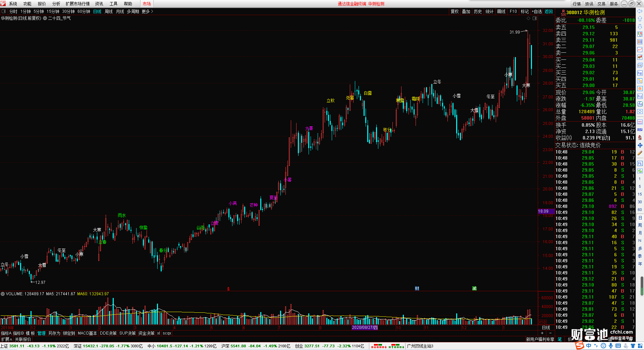Open the f(x) formula icon in sidebar

[x=640, y=104]
